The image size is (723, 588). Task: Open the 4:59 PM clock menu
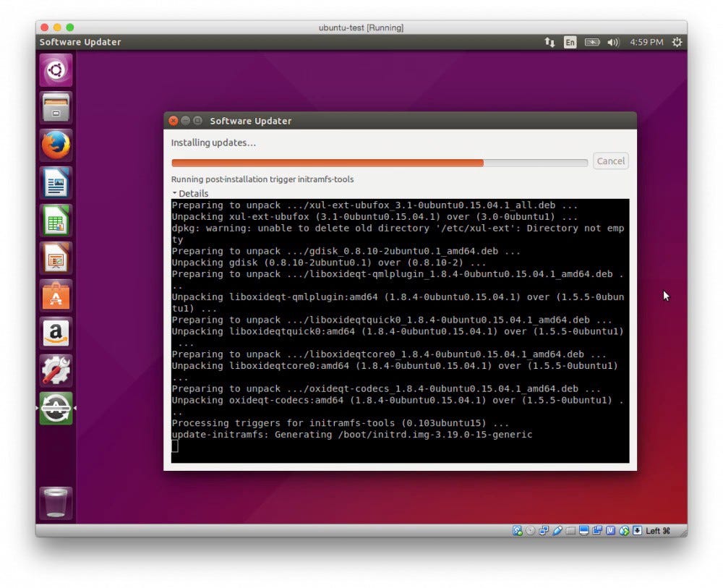[x=646, y=43]
